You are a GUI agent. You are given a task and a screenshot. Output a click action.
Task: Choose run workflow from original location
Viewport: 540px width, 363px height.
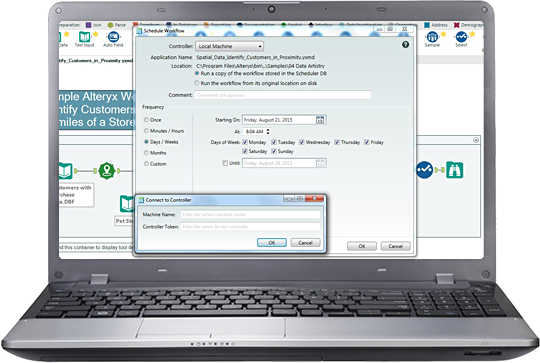click(197, 83)
